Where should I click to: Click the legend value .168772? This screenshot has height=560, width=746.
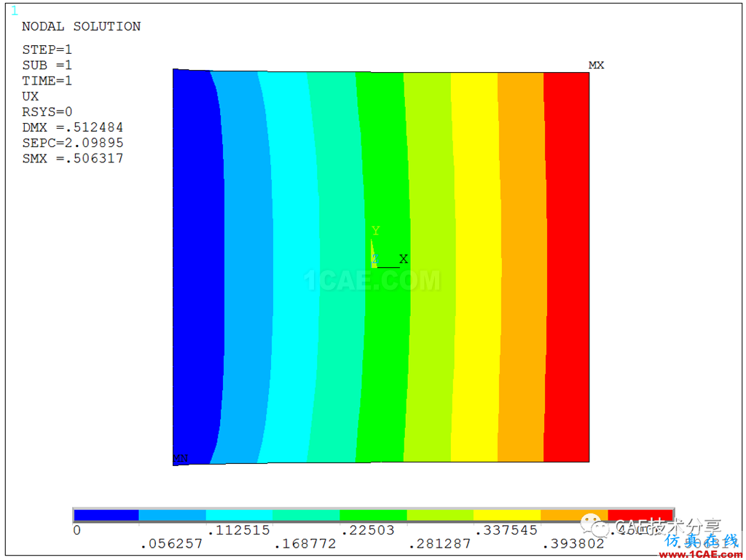coord(305,544)
